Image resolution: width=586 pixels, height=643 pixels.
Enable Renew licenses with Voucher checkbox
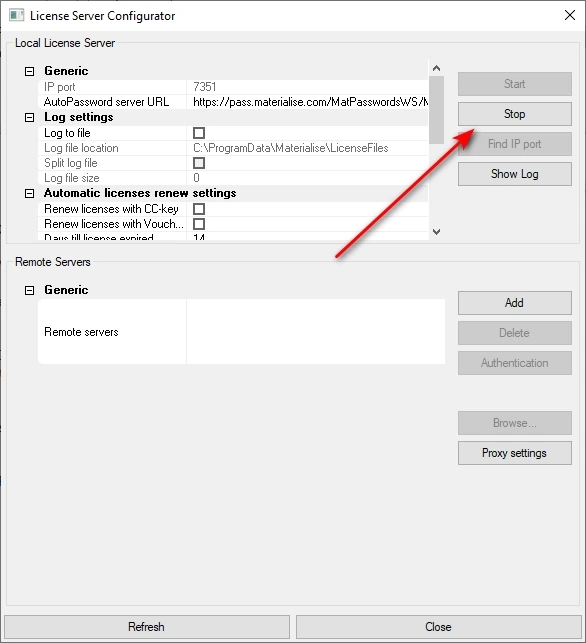199,224
